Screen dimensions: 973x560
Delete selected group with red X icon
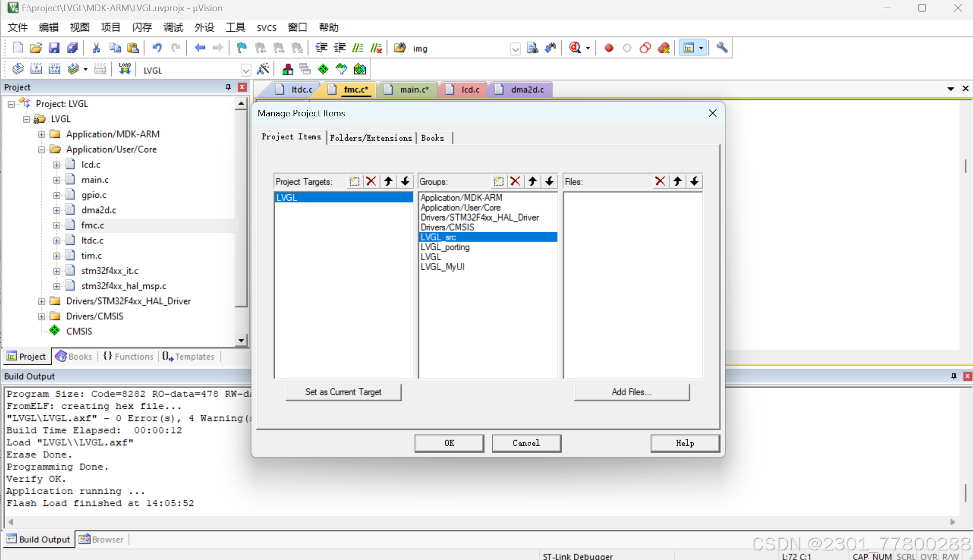click(515, 182)
